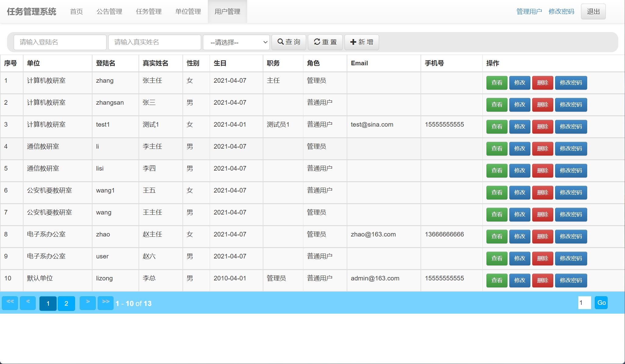Open the --请选择-- role dropdown
This screenshot has width=625, height=364.
[x=236, y=42]
